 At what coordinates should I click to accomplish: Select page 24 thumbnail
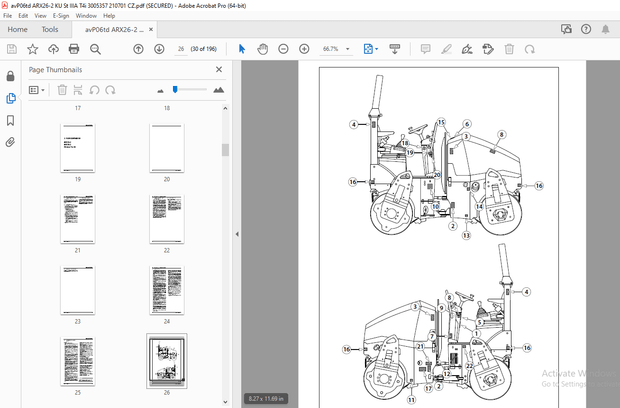[x=167, y=290]
